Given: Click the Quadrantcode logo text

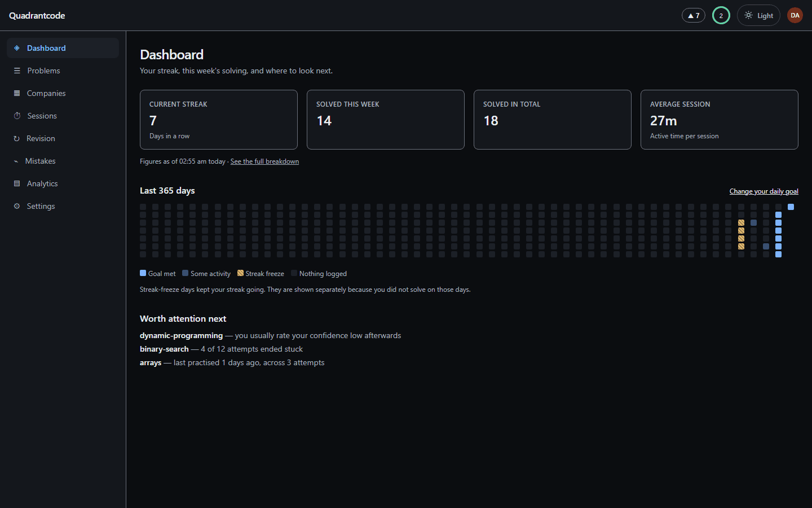Looking at the screenshot, I should pos(37,16).
